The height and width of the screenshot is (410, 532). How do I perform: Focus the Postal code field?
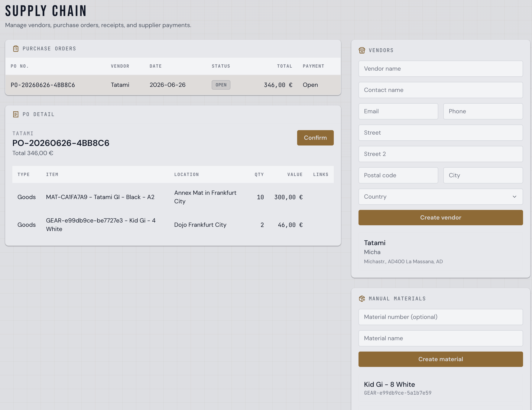click(398, 175)
